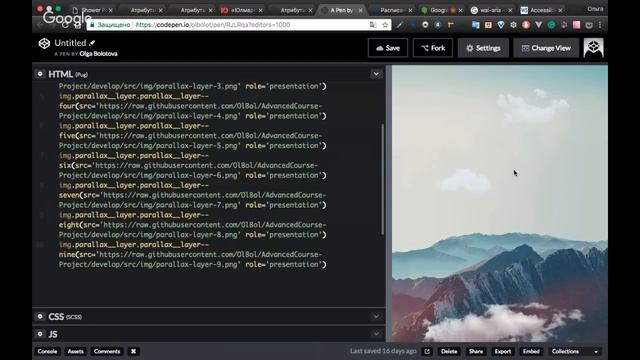Click the 'Untitled' pen title
This screenshot has width=640, height=360.
[x=70, y=43]
